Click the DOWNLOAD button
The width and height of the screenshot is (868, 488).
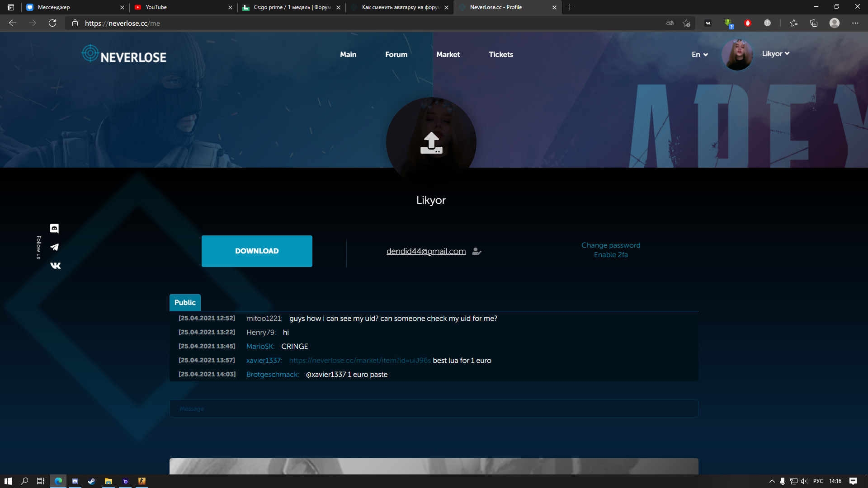257,251
